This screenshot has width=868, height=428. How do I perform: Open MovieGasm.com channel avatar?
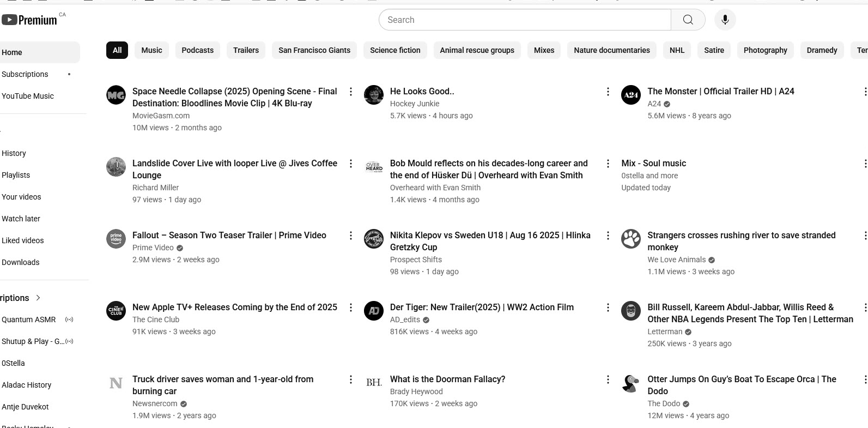click(x=116, y=95)
